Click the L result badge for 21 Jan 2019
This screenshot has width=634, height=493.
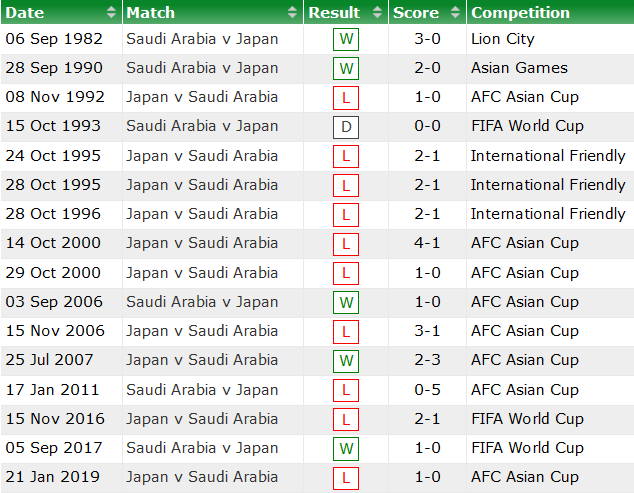point(346,478)
